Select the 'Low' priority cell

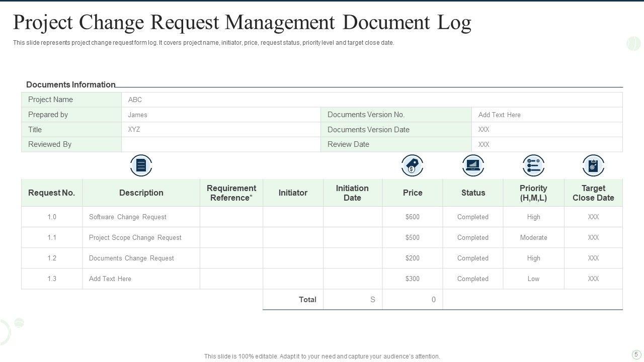(x=533, y=279)
